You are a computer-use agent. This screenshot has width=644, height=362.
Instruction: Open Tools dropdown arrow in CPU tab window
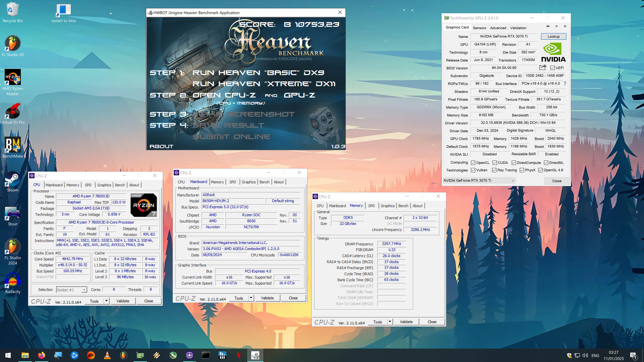(x=106, y=301)
